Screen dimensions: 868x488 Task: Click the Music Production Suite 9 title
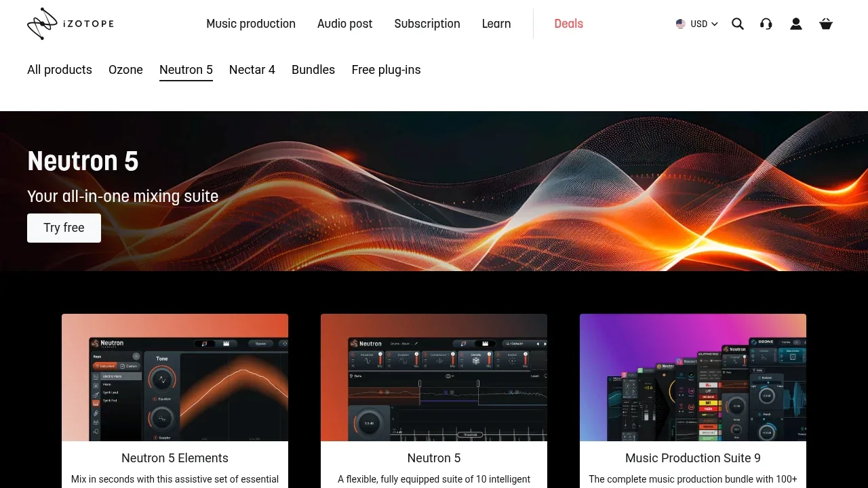pyautogui.click(x=693, y=458)
